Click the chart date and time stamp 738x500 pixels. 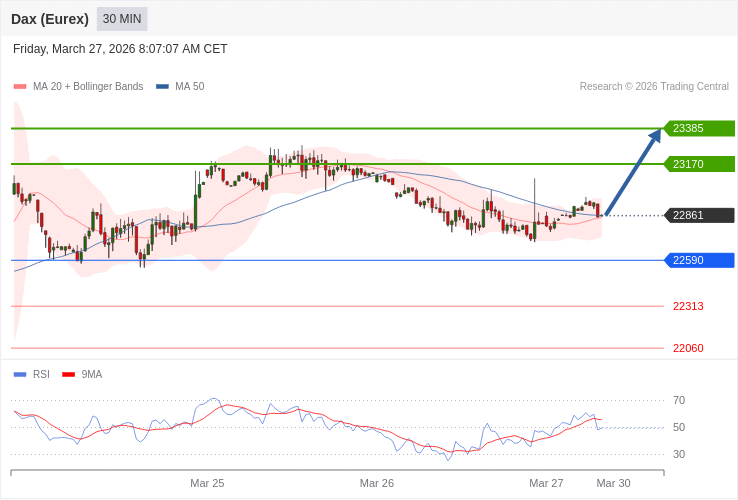coord(120,49)
